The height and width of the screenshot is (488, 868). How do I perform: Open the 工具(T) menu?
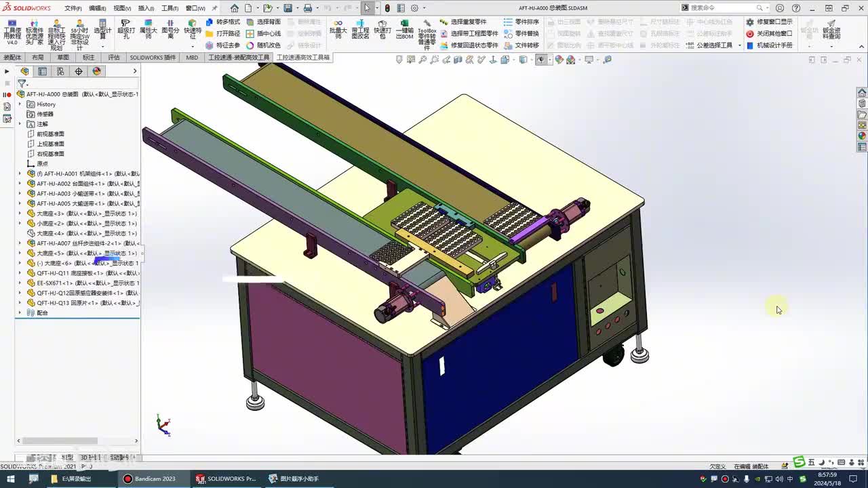170,8
